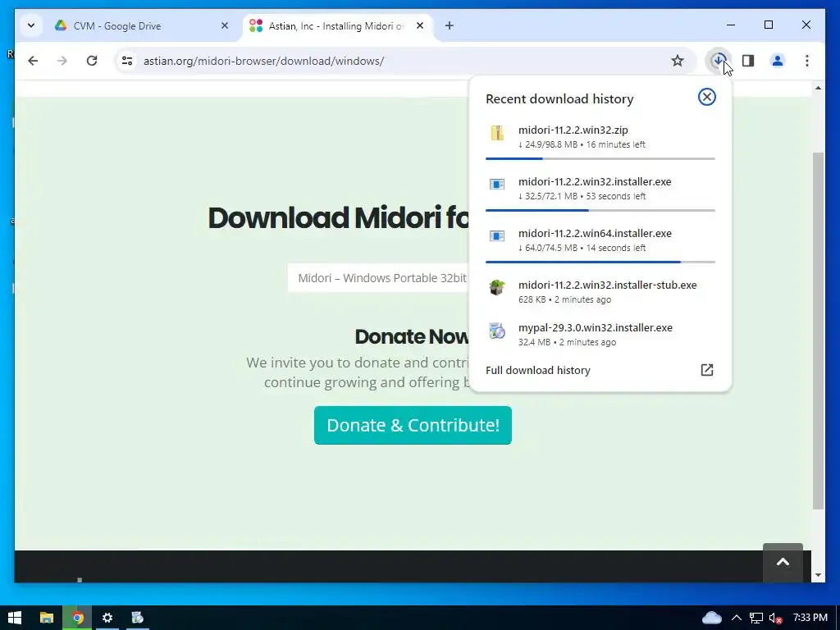Screen dimensions: 840x630
Task: Click the page vertical scrollbar thumb
Action: (818, 331)
